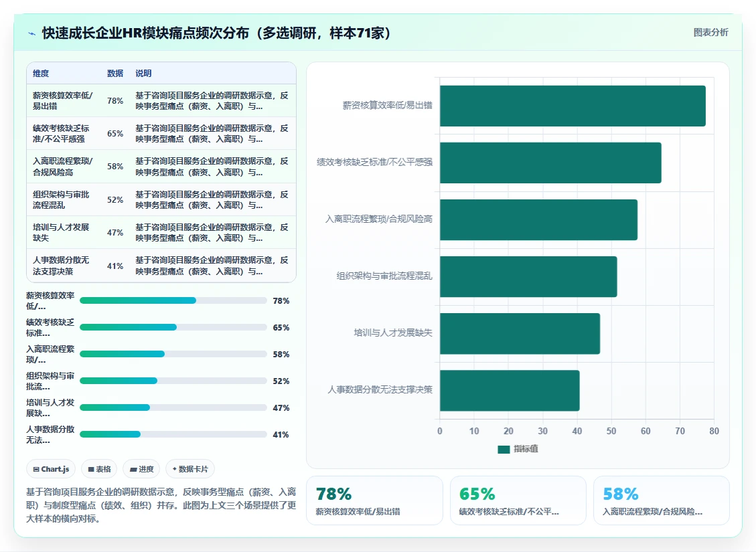Click the 数据 table column header
756x552 pixels.
[115, 73]
